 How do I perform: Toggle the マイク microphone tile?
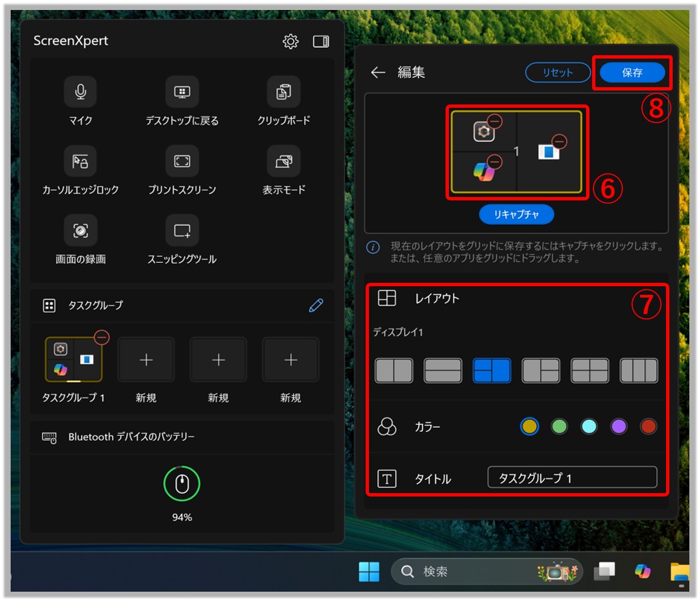click(81, 91)
